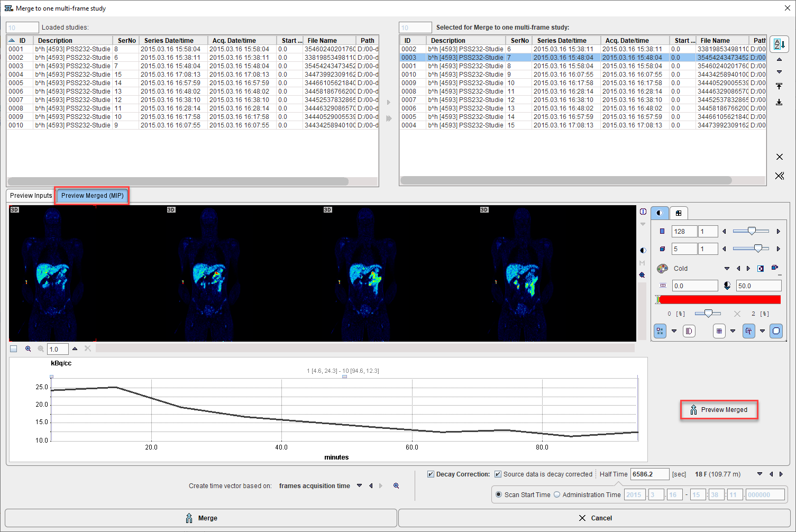Sort loaded studies by ID column header

[x=20, y=40]
